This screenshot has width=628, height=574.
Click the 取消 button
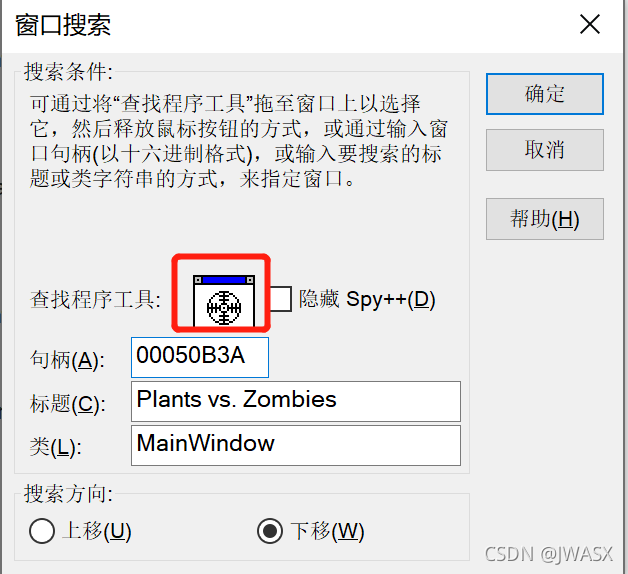point(545,150)
